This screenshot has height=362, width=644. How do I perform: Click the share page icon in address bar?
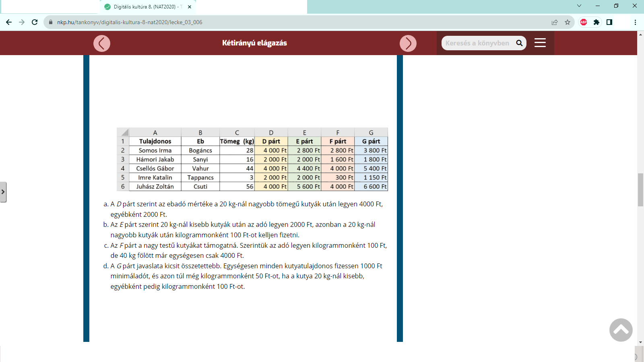(555, 22)
